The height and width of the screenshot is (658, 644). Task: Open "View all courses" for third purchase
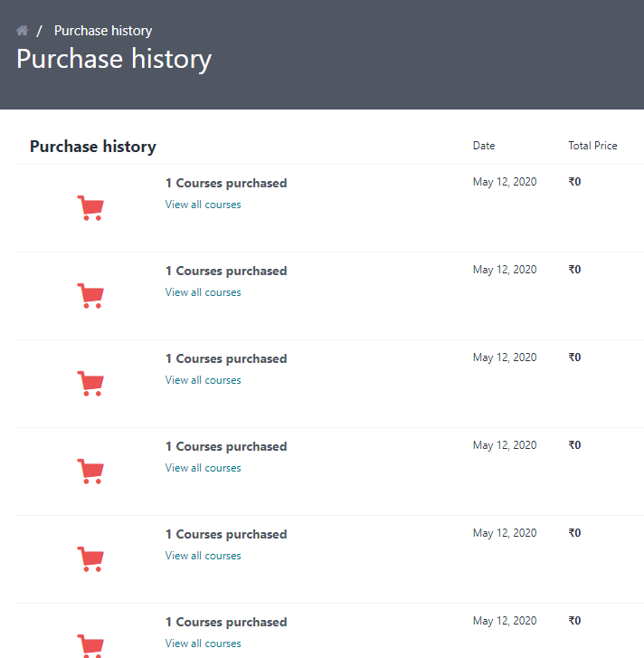tap(203, 380)
